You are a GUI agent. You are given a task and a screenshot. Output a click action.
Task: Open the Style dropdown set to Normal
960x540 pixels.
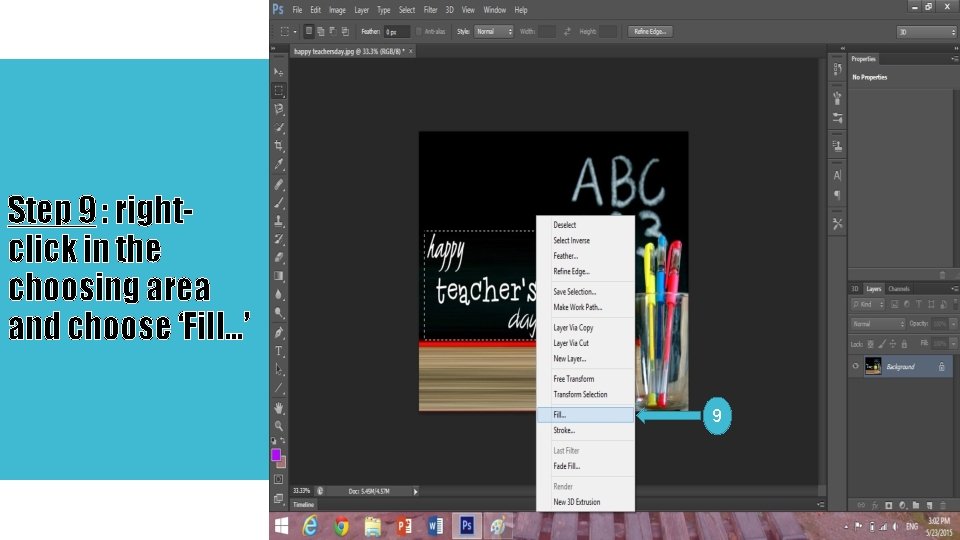493,31
